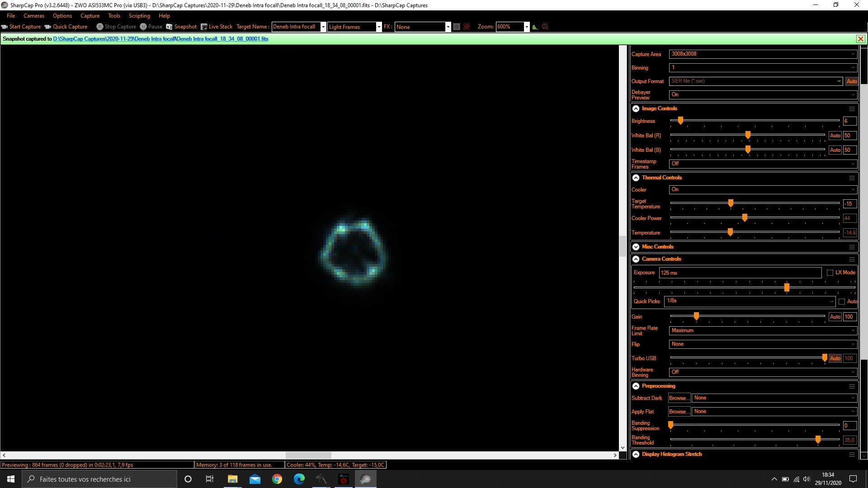The height and width of the screenshot is (488, 868).
Task: Open Frame Rate Limit dropdown
Action: click(763, 331)
